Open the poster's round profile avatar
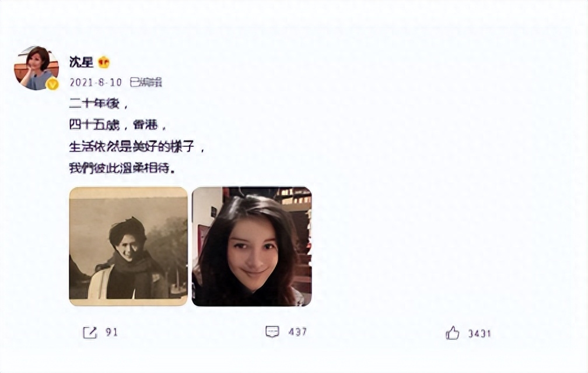 [36, 68]
